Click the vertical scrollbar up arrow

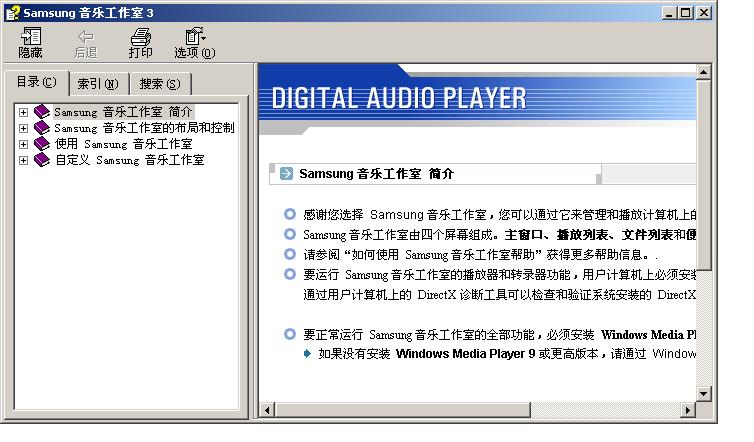(704, 72)
